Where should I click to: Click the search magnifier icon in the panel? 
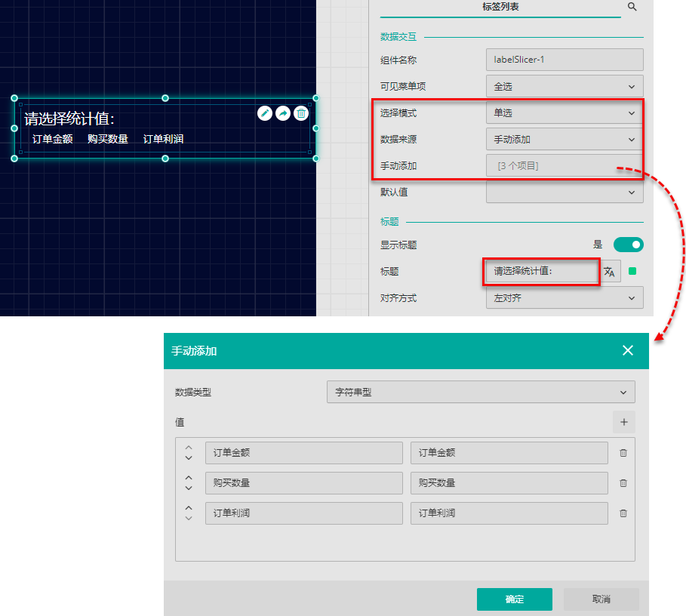[x=632, y=7]
